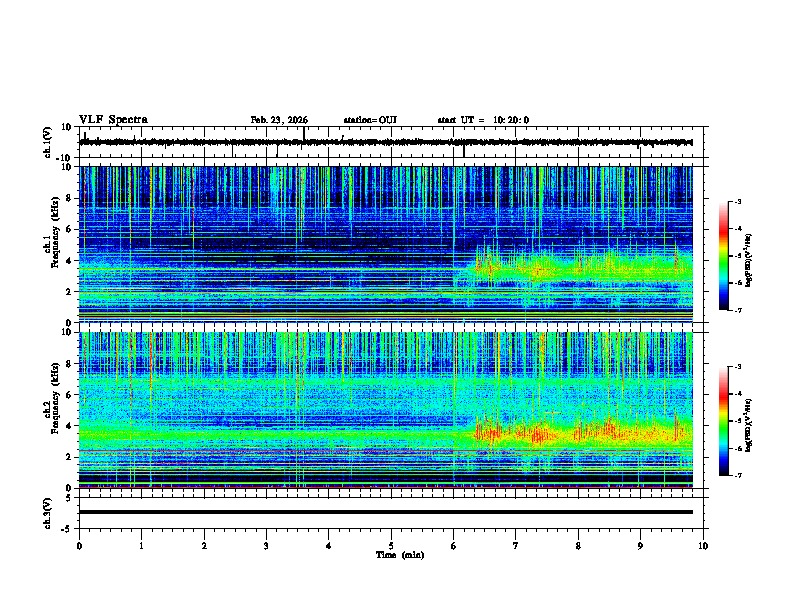Screen dimensions: 792x612
Task: Click the "VLF Spectra" plot title
Action: [113, 120]
